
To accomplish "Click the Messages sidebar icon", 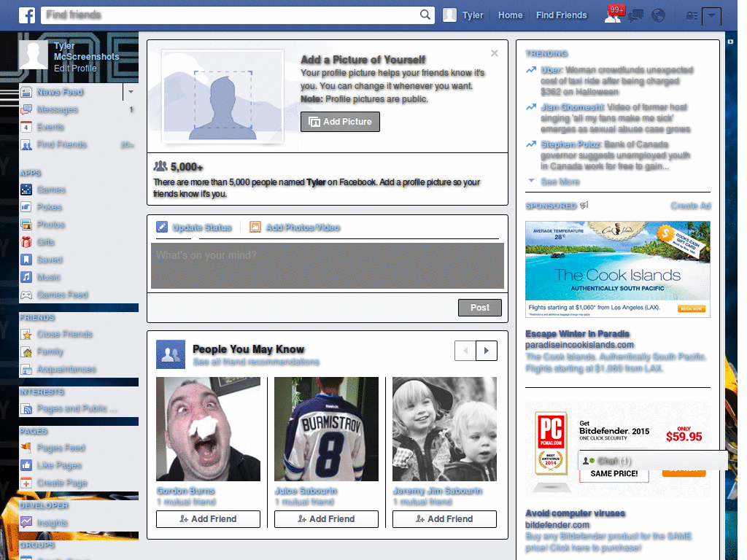I will 26,109.
